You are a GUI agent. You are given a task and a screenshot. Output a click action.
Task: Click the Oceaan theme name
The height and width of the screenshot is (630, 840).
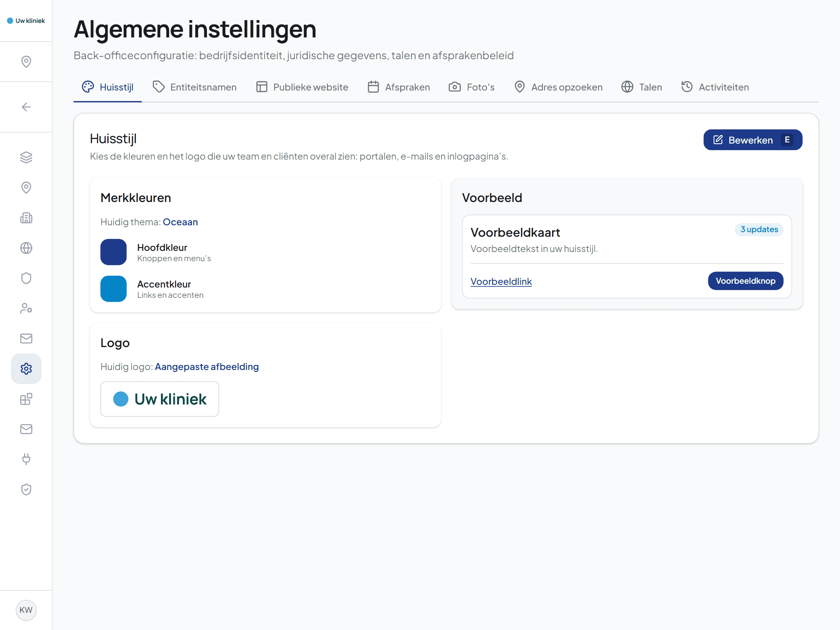[x=180, y=222]
